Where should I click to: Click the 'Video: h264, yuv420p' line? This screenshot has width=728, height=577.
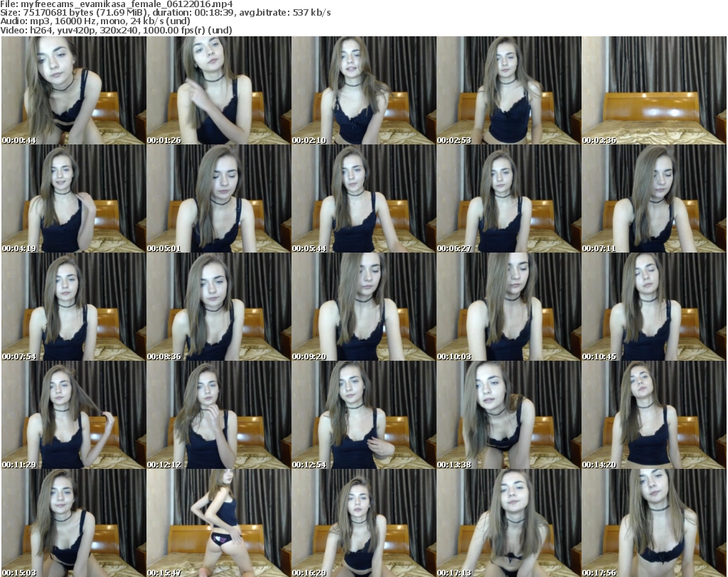pyautogui.click(x=116, y=30)
